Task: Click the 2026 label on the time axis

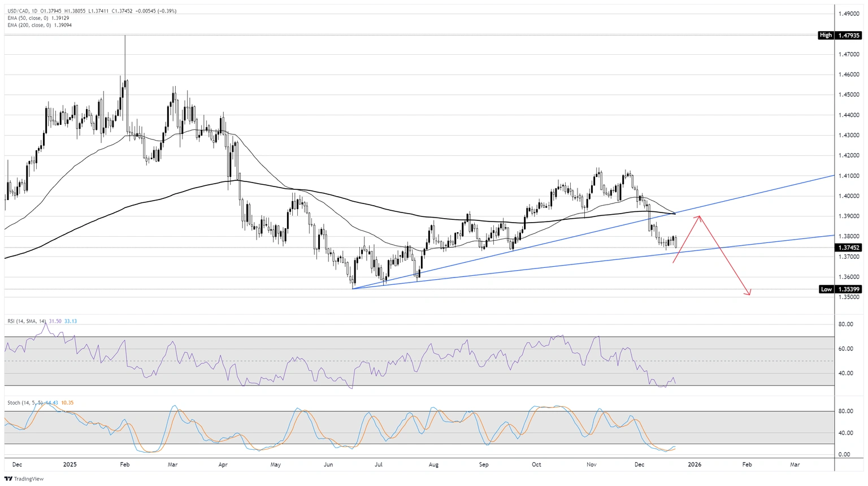Action: click(x=694, y=464)
